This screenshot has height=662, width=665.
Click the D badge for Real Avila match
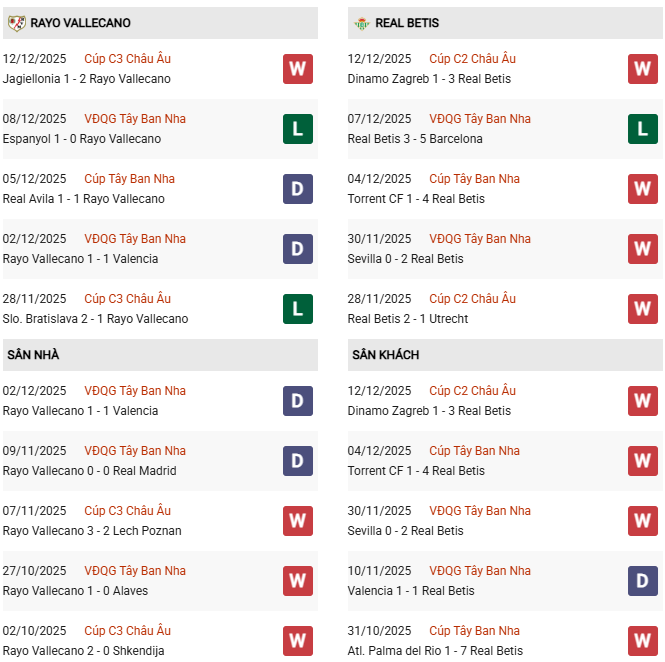(x=298, y=189)
